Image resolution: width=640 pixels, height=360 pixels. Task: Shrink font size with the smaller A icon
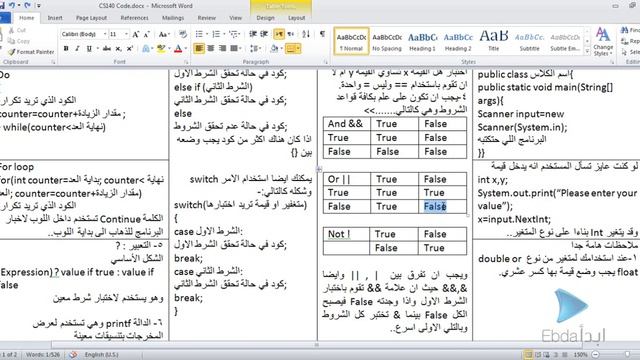click(146, 34)
